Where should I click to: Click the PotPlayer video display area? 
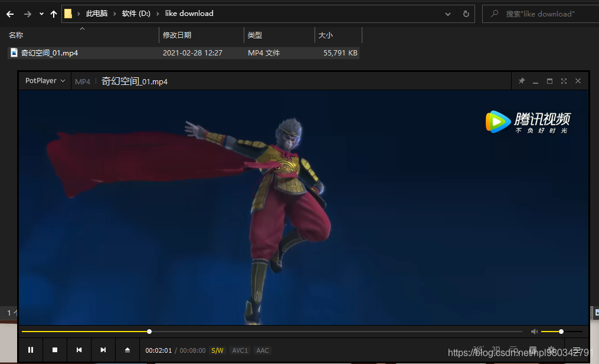point(304,208)
